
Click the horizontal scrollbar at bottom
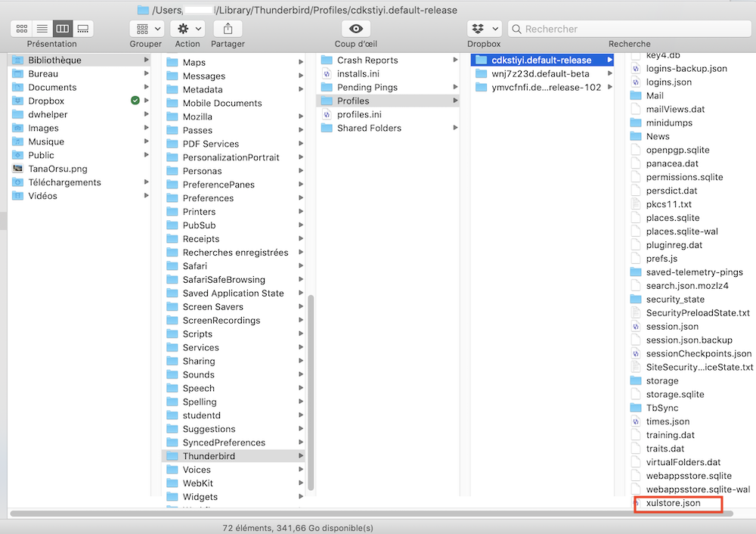[371, 514]
